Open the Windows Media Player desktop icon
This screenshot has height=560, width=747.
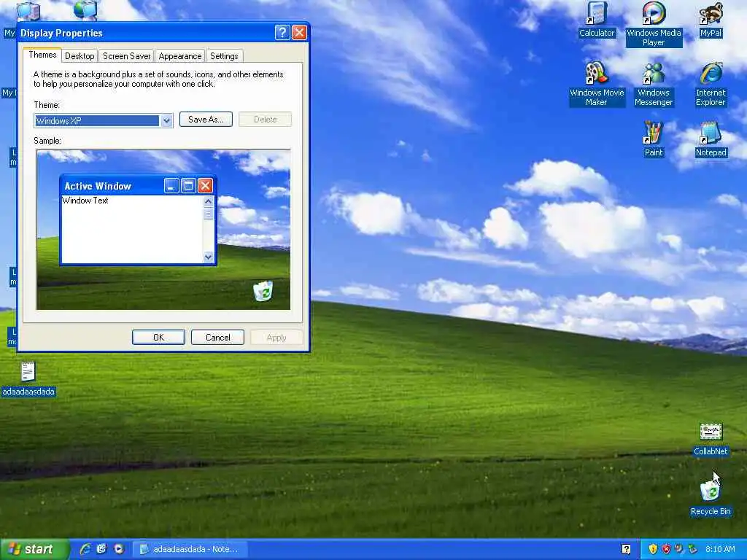point(654,24)
